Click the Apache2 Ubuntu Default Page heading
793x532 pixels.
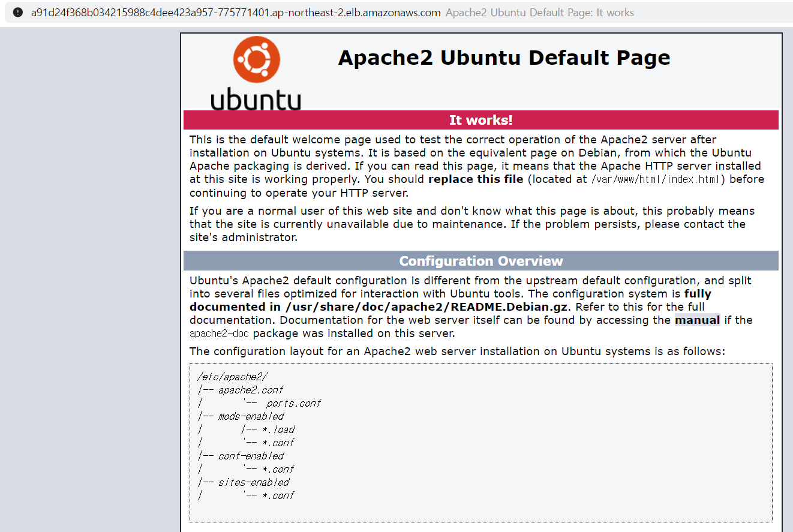click(x=504, y=58)
